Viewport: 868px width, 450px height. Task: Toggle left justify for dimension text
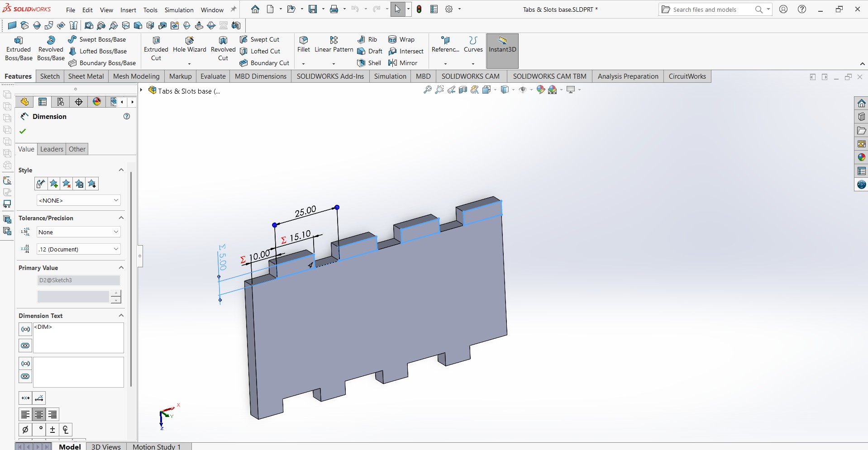pyautogui.click(x=25, y=414)
